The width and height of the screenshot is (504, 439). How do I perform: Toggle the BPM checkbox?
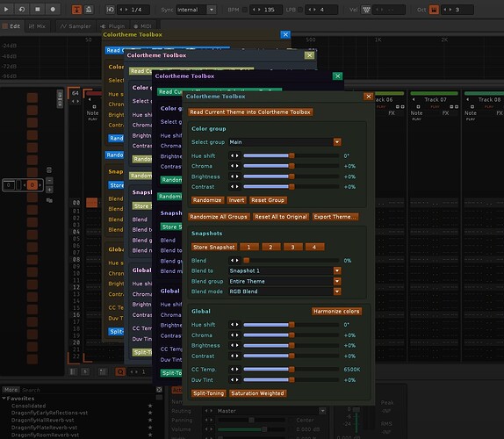(x=245, y=10)
